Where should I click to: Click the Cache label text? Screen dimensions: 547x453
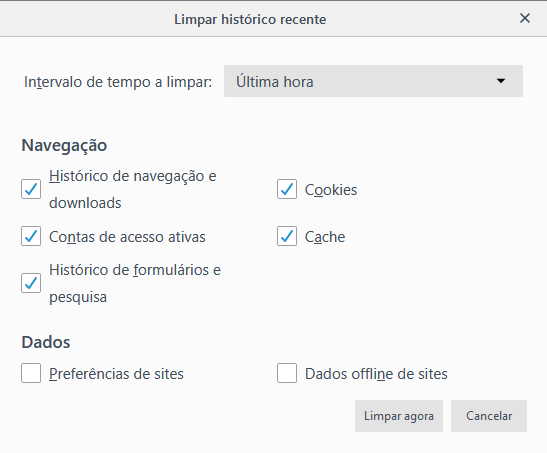pos(325,237)
